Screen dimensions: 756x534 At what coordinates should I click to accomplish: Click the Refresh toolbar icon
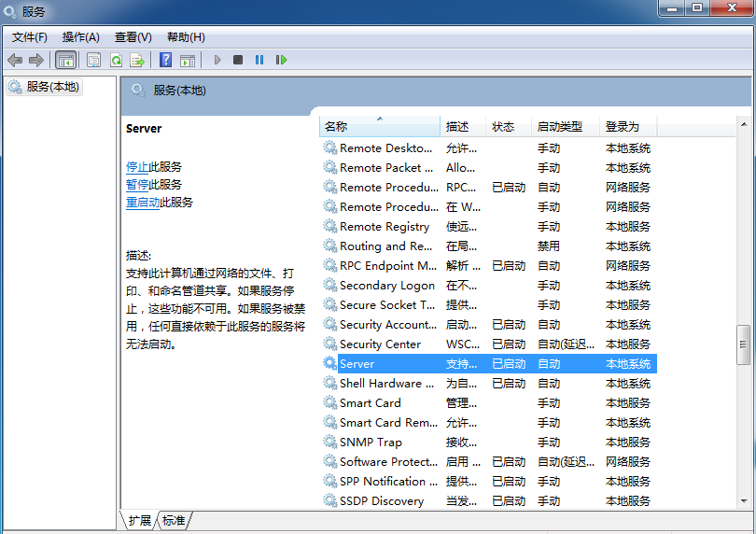(116, 61)
